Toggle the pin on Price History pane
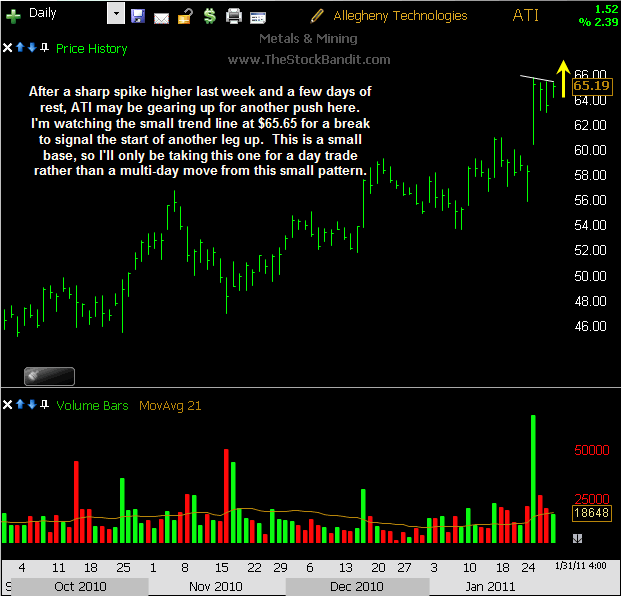The image size is (621, 596). coord(44,48)
